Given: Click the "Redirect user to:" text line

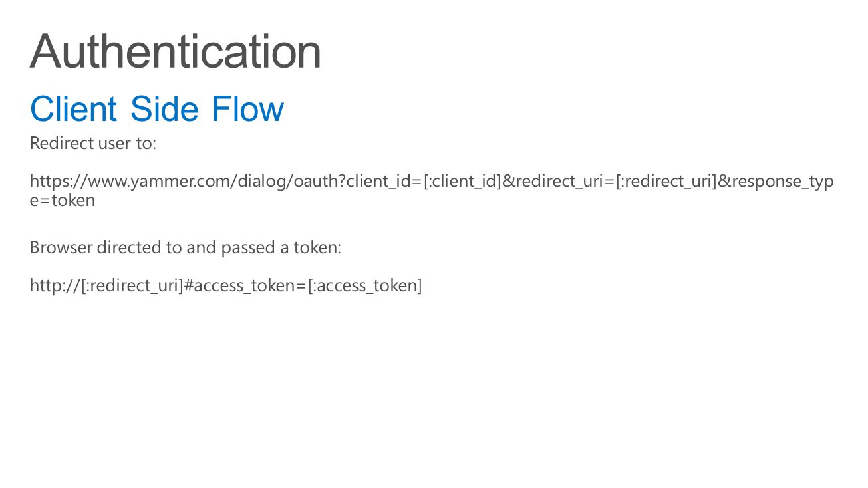Looking at the screenshot, I should (x=93, y=143).
